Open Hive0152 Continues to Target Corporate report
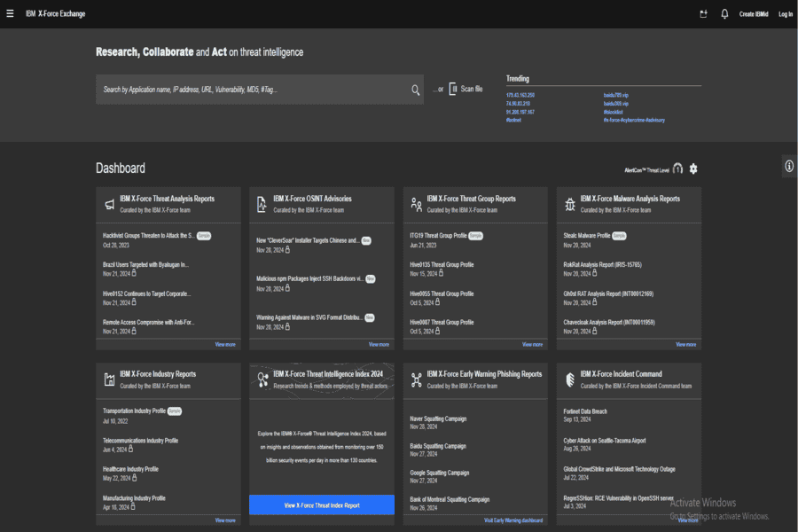 click(x=146, y=293)
